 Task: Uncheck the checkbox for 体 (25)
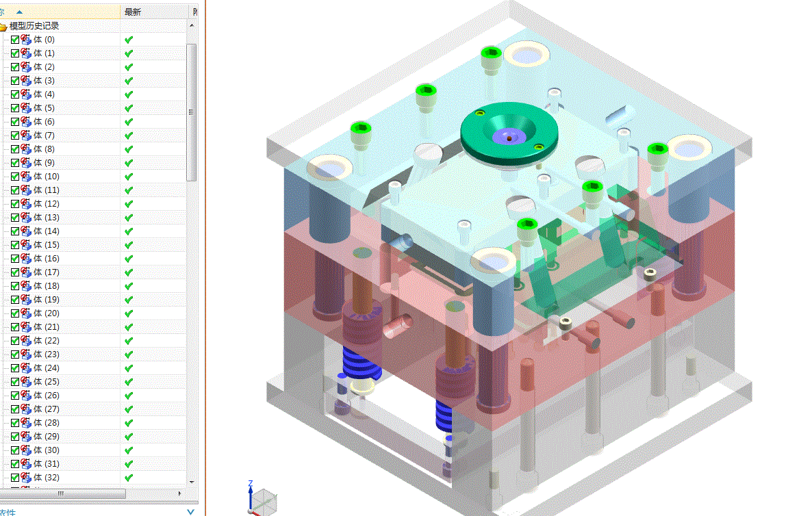coord(15,382)
